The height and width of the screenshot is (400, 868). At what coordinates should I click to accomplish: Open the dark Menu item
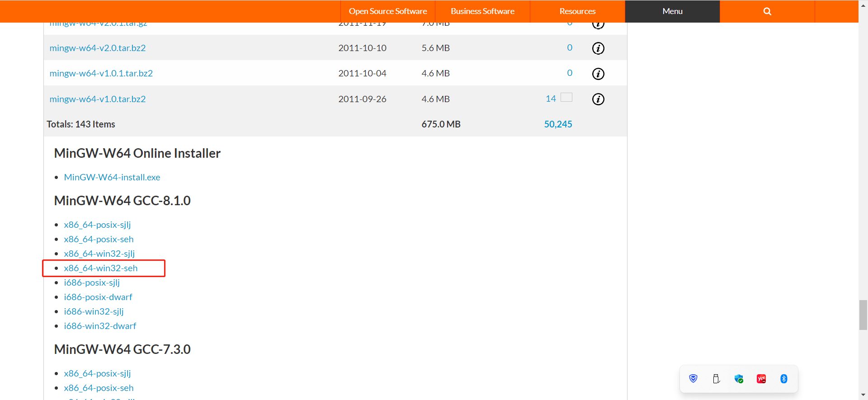[672, 11]
